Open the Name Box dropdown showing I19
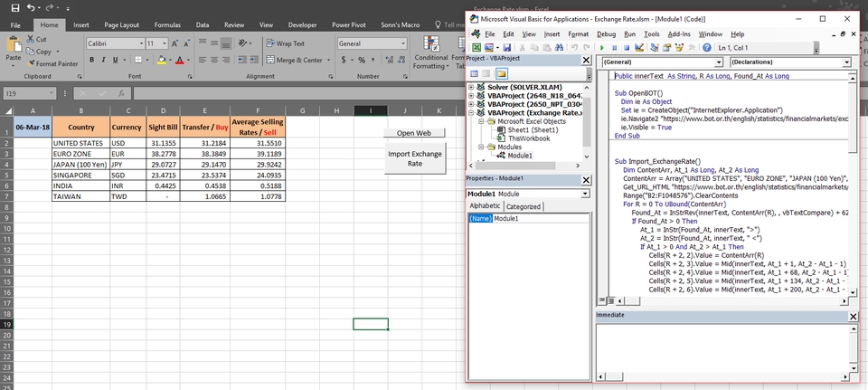The height and width of the screenshot is (390, 868). click(x=52, y=94)
